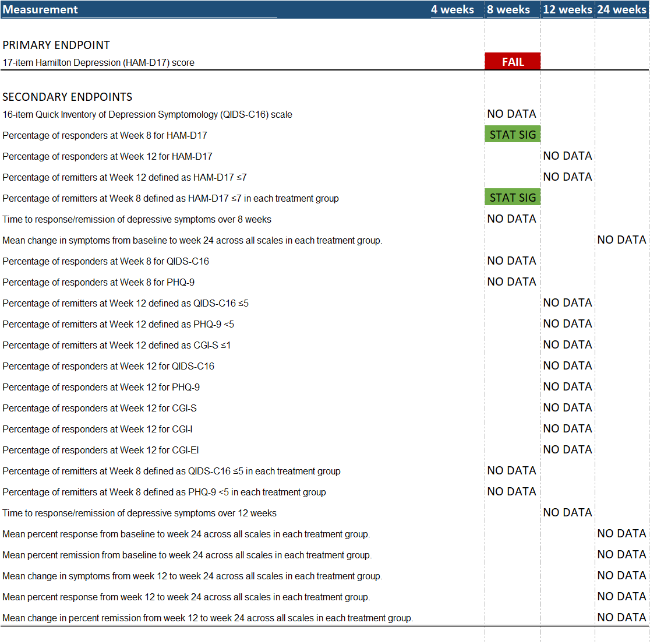
Task: Select Mean percent remission baseline to week 24
Action: [187, 555]
